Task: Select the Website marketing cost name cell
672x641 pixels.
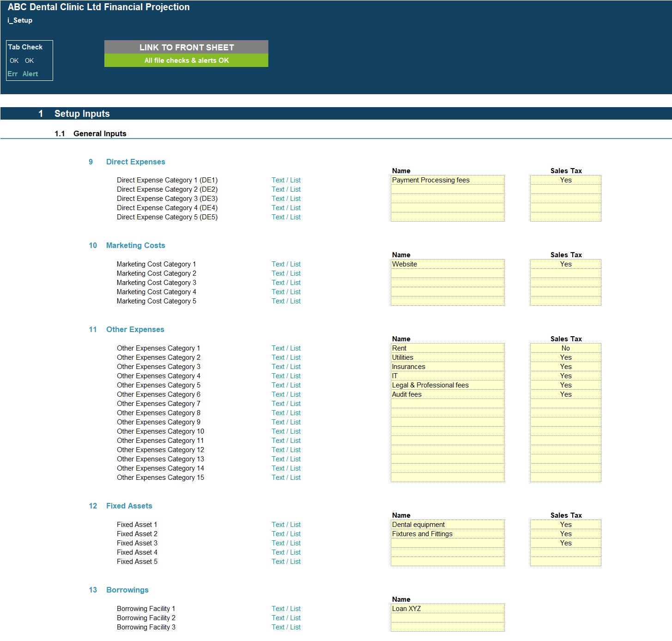Action: [x=448, y=264]
